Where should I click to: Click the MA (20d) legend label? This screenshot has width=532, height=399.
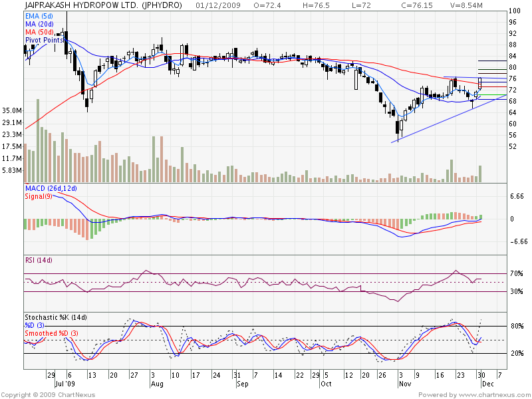pyautogui.click(x=39, y=24)
